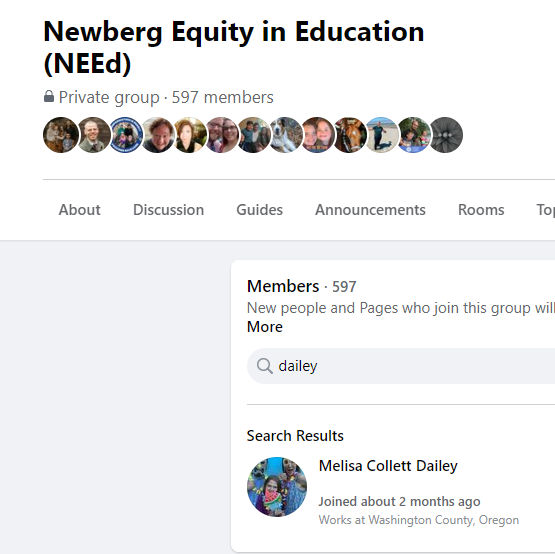
Task: Expand the description with More link
Action: pyautogui.click(x=265, y=327)
